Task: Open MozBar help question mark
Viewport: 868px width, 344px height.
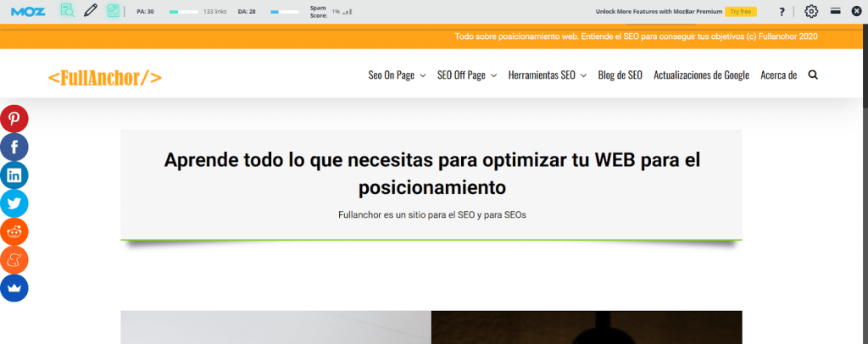Action: [782, 12]
